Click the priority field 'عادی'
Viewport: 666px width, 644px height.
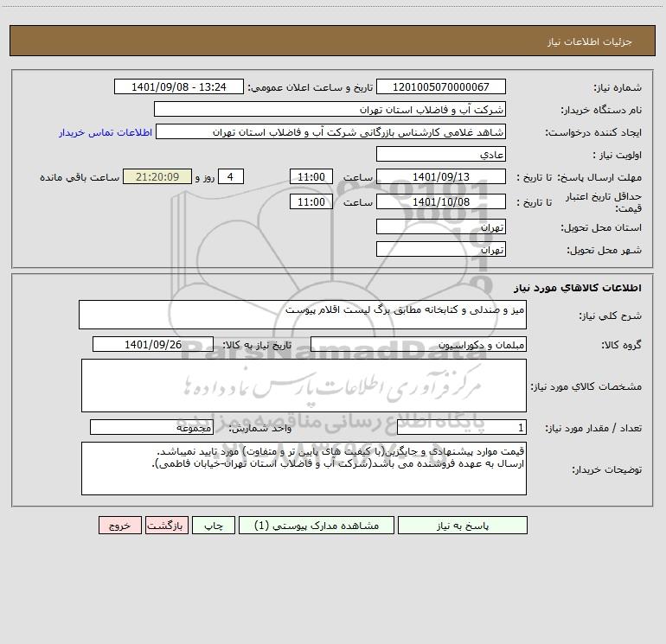441,154
